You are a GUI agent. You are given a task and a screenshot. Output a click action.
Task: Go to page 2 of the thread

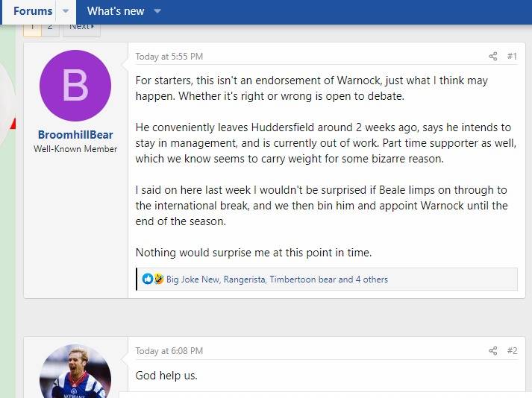[x=50, y=27]
